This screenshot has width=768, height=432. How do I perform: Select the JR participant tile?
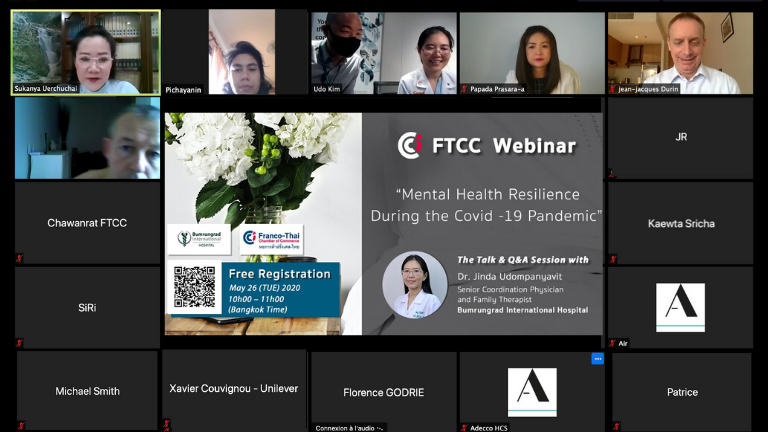click(x=680, y=137)
